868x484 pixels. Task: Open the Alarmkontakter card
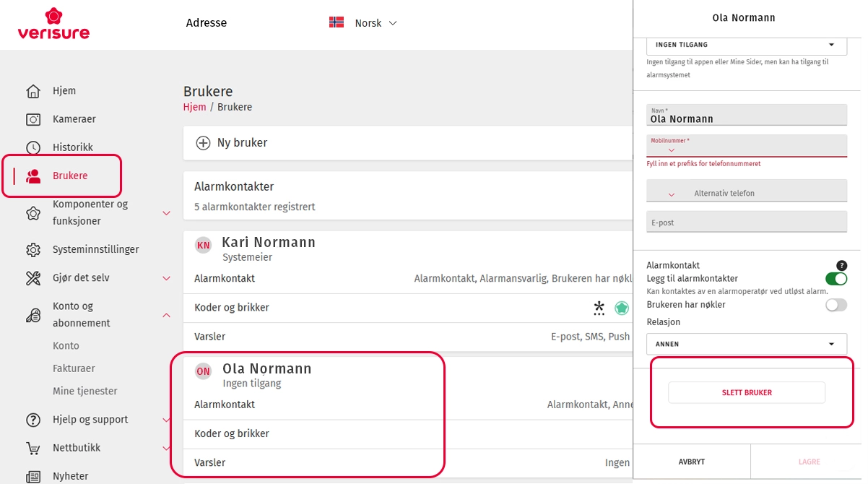[x=408, y=196]
